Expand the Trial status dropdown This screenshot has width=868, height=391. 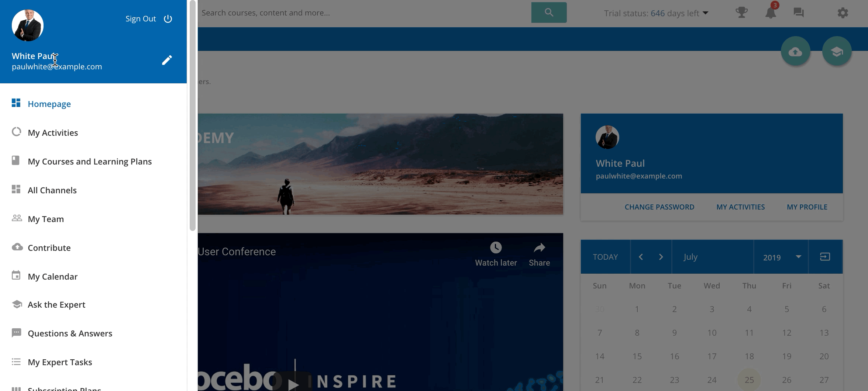(705, 13)
